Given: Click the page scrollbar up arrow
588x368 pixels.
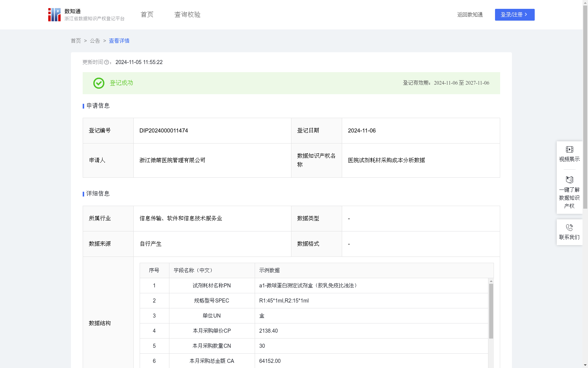Looking at the screenshot, I should tap(585, 3).
